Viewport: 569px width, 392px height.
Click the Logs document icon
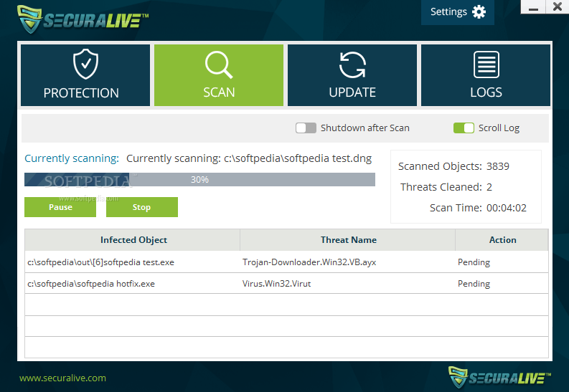click(x=486, y=64)
